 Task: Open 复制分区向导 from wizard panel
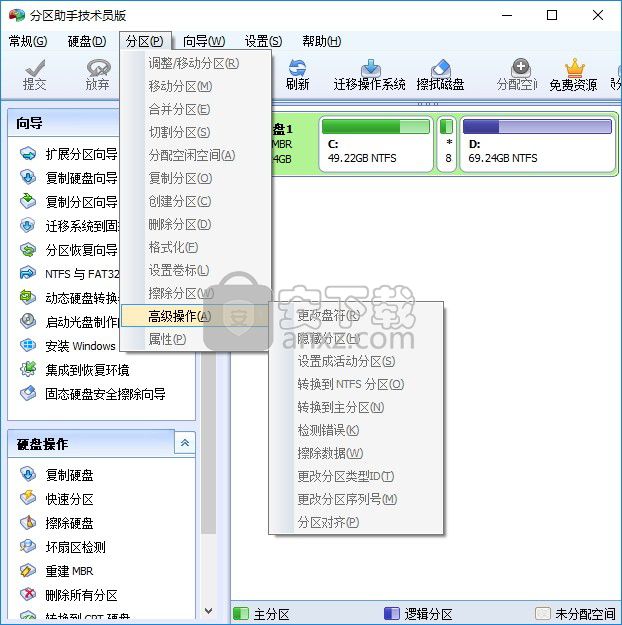69,202
